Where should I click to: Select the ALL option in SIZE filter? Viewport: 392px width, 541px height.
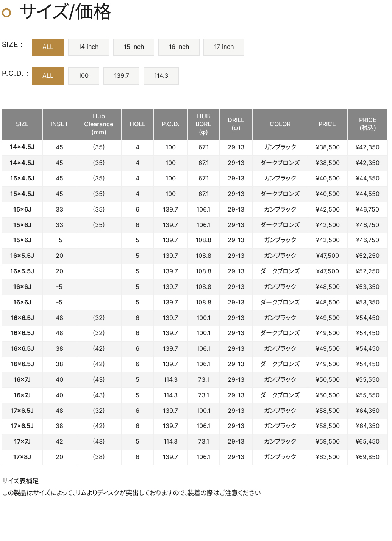tap(48, 47)
